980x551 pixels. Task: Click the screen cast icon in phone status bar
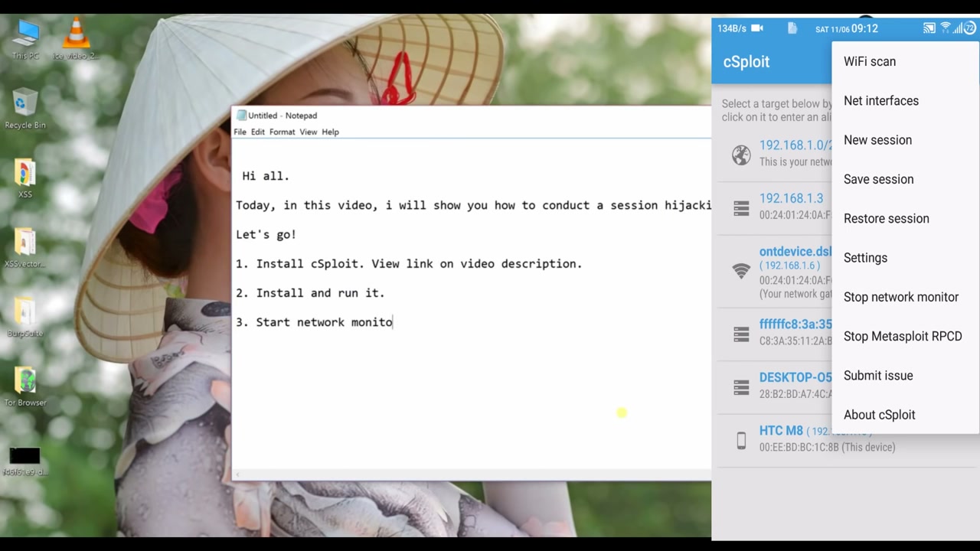pyautogui.click(x=929, y=28)
